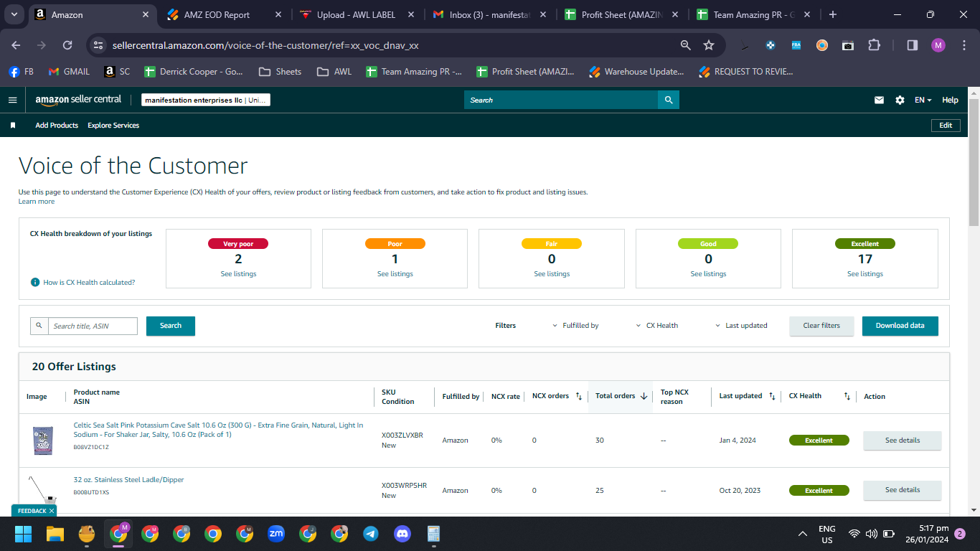Screen dimensions: 980x551
Task: See details for Celtic Sea Salt listing
Action: [x=902, y=441]
